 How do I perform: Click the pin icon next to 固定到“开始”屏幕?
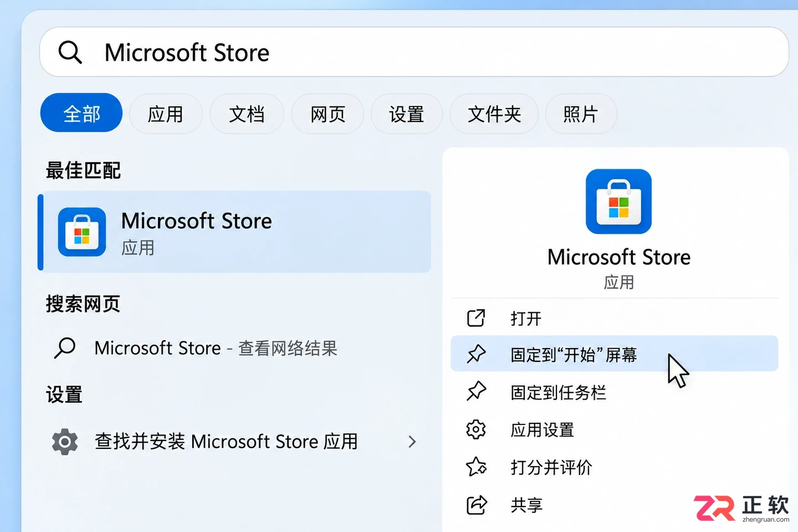(x=476, y=354)
